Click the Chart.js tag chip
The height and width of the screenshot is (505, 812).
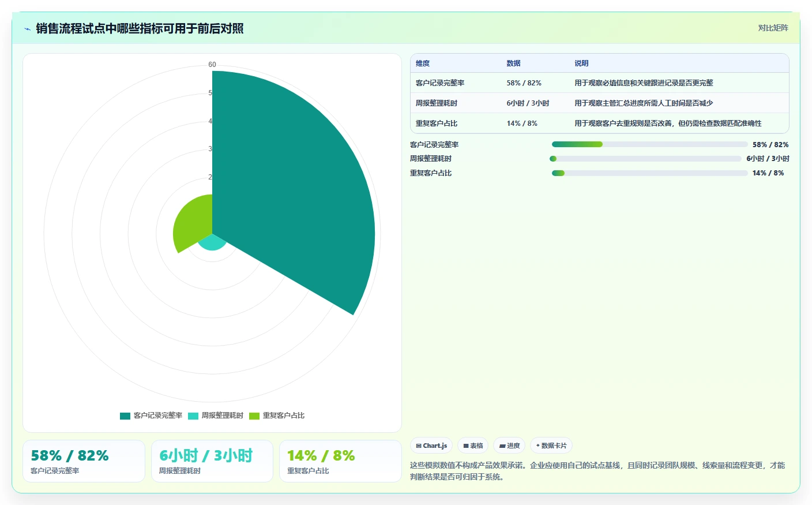[431, 446]
